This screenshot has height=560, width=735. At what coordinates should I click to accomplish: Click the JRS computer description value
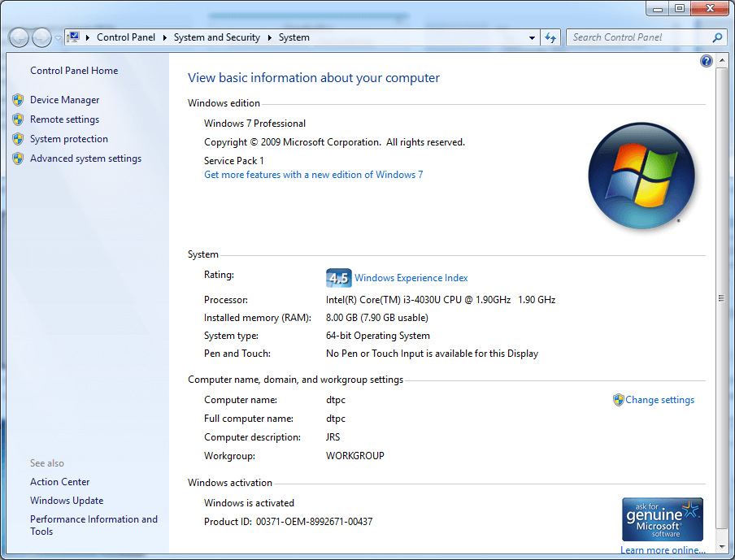pyautogui.click(x=333, y=436)
